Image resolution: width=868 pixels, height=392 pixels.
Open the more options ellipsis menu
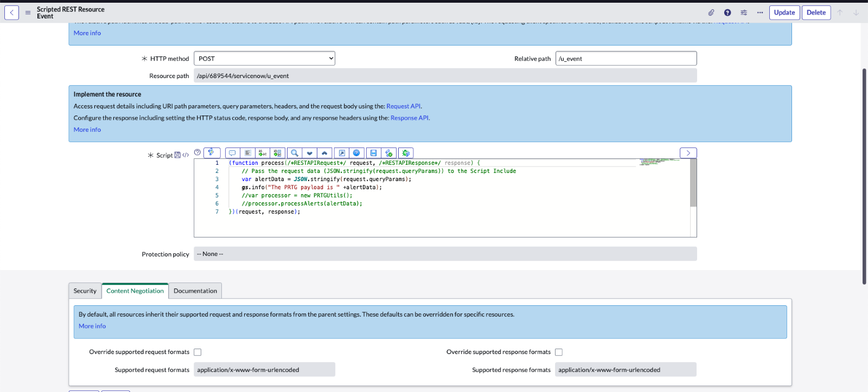[x=760, y=12]
